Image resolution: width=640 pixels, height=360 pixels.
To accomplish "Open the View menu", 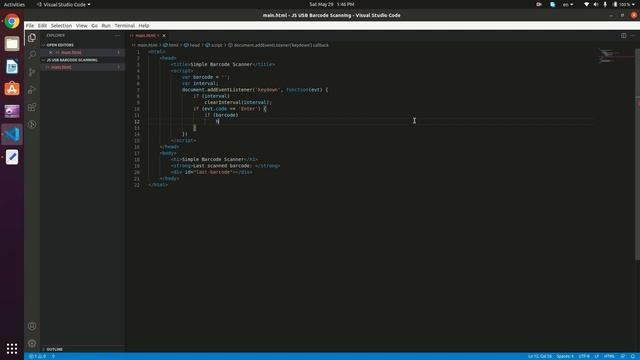I will pyautogui.click(x=82, y=25).
